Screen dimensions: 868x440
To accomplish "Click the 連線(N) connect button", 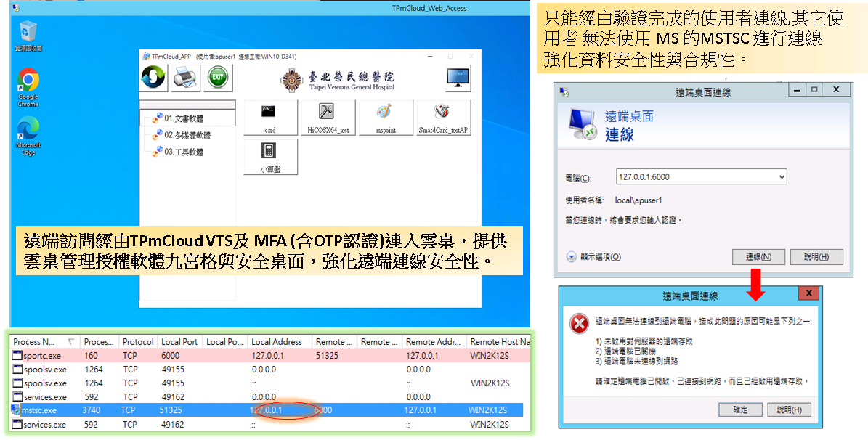I will pos(758,257).
